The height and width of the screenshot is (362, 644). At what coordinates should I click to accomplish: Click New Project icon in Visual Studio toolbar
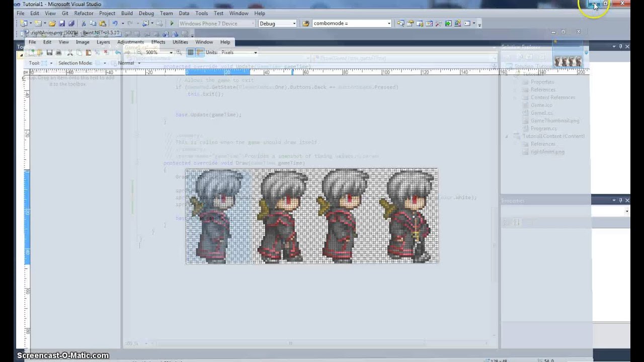(24, 24)
